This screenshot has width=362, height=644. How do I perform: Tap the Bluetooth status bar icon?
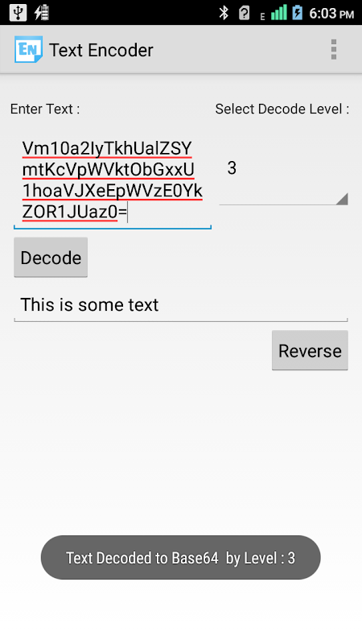[224, 13]
